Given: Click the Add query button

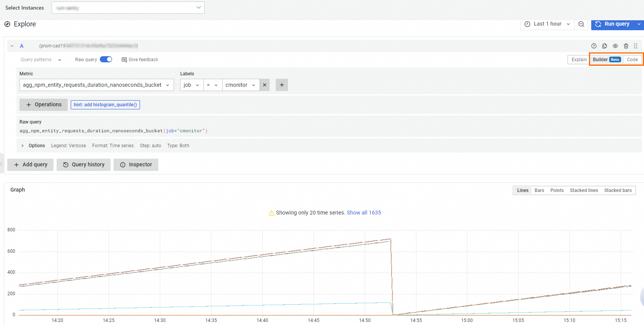Looking at the screenshot, I should [x=31, y=165].
